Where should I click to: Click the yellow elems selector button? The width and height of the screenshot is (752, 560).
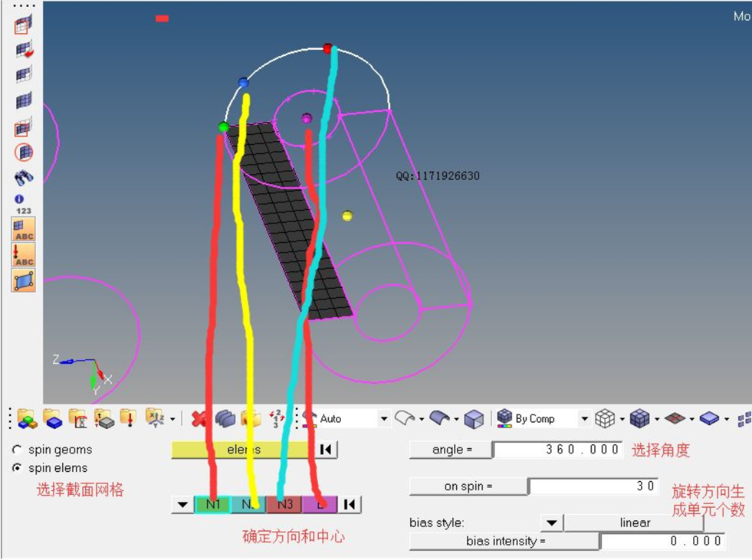click(x=244, y=450)
